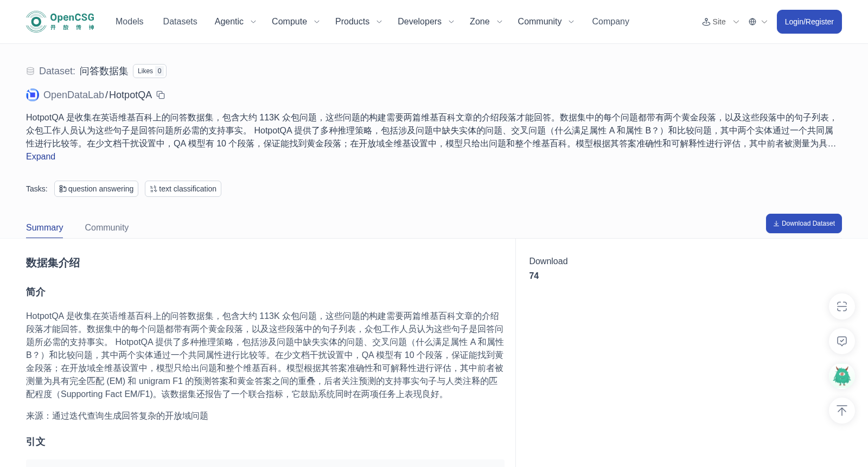This screenshot has height=467, width=868.
Task: Click the 引文 subheading
Action: 36,442
